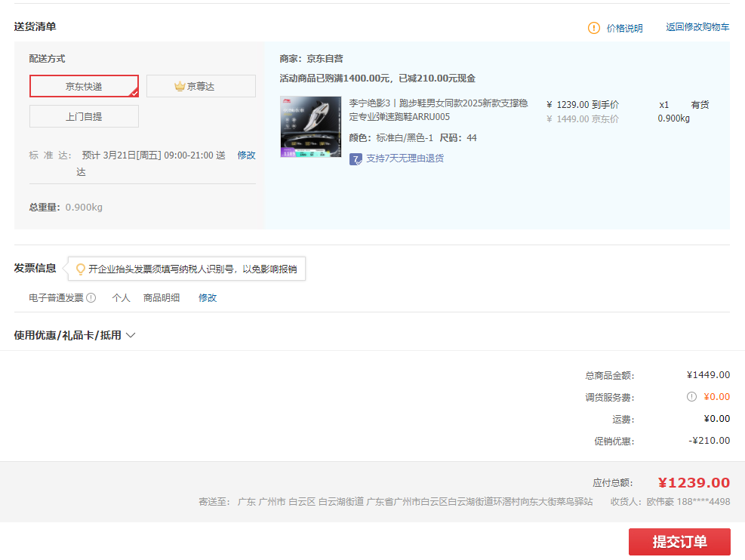Click the 7-day return badge icon
Viewport: 745px width, 560px height.
coord(356,158)
